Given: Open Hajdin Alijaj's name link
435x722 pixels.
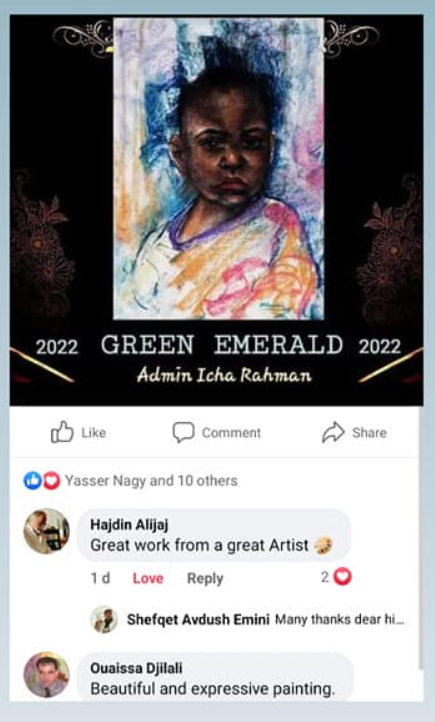Looking at the screenshot, I should [x=129, y=524].
